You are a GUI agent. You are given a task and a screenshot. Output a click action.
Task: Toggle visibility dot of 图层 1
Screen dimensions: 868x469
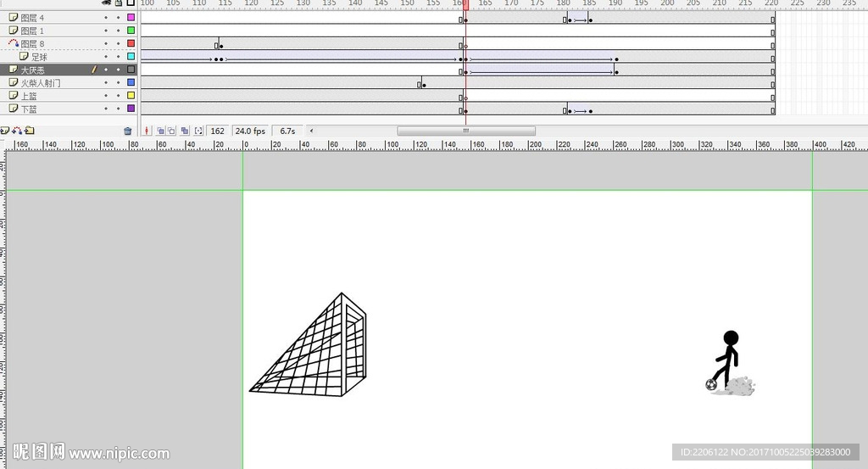[106, 31]
